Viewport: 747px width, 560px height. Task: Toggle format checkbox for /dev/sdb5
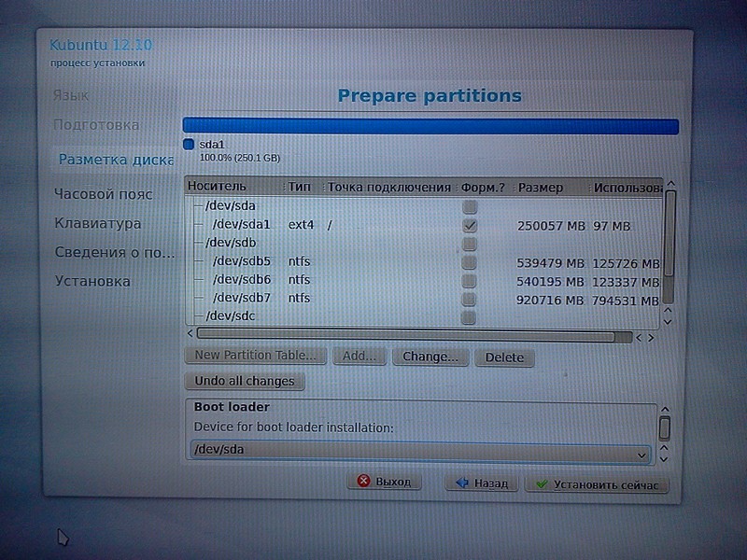470,262
